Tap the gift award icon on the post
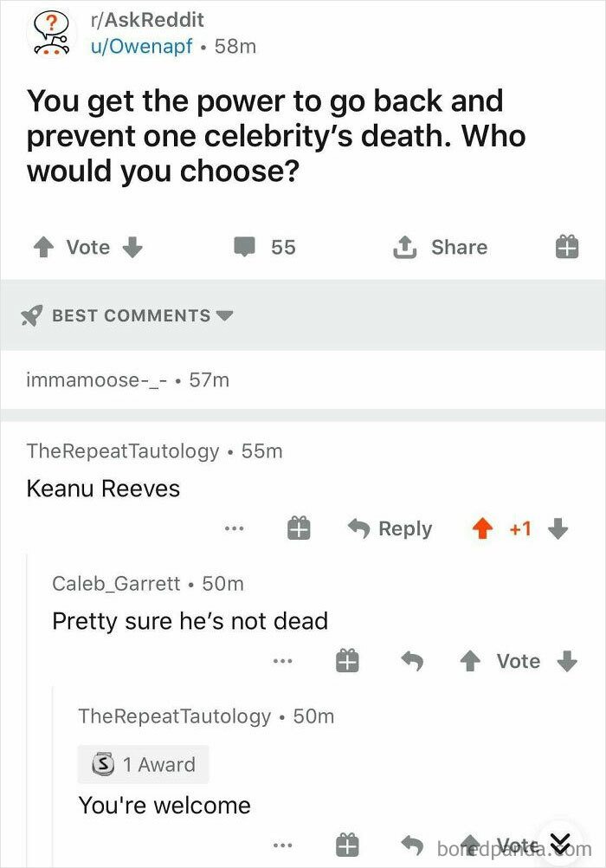 [566, 246]
